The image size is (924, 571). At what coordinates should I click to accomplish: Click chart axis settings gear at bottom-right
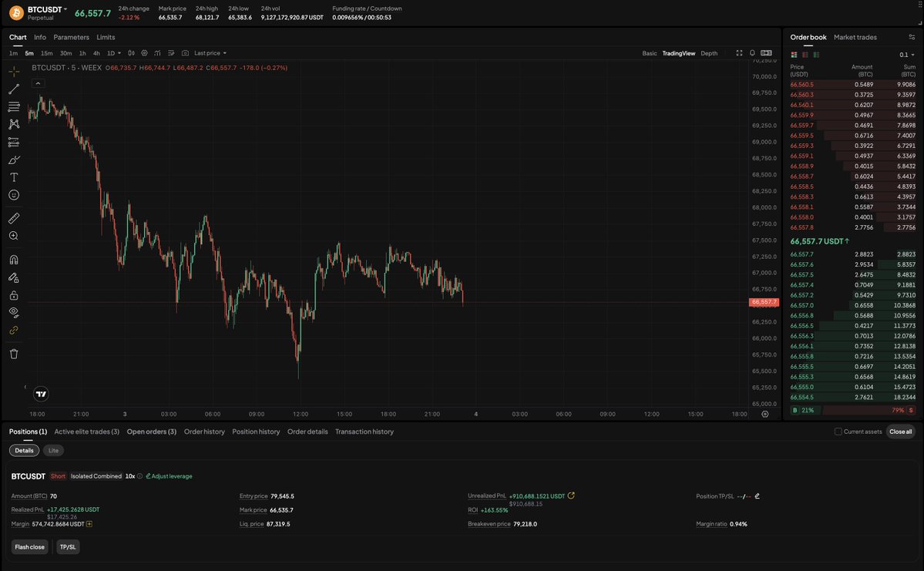click(x=765, y=415)
